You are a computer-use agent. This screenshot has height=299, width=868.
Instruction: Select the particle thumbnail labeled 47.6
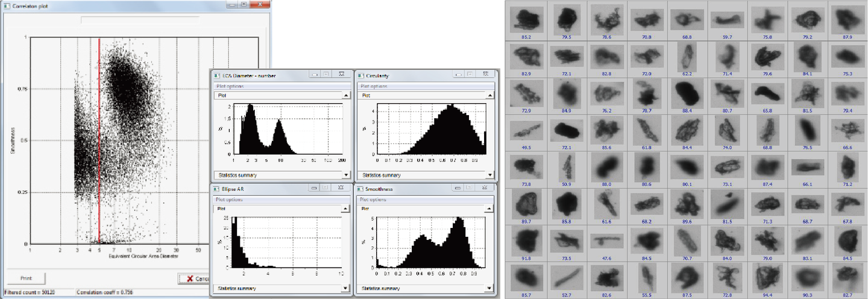pyautogui.click(x=605, y=241)
